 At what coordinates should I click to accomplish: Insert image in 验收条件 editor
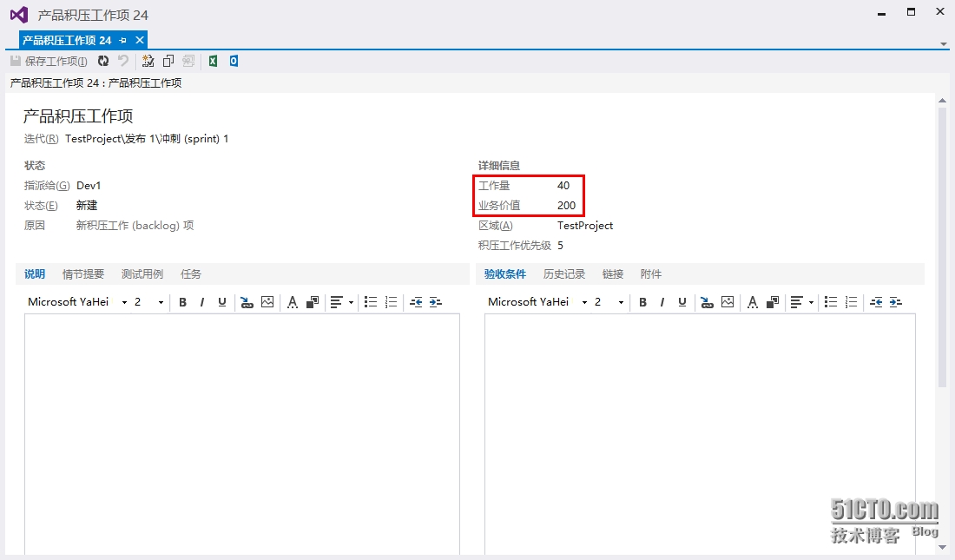point(728,302)
